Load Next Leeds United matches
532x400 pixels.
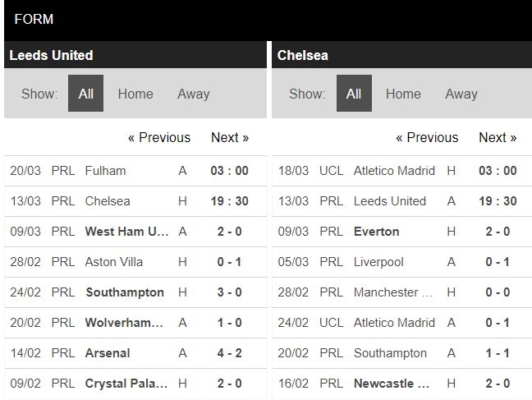tap(230, 137)
